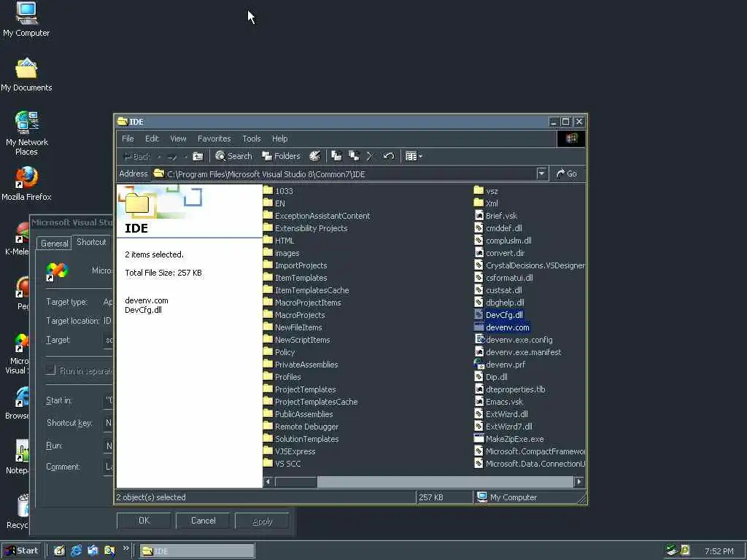Open My Computer desktop icon
The width and height of the screenshot is (747, 560).
point(26,20)
